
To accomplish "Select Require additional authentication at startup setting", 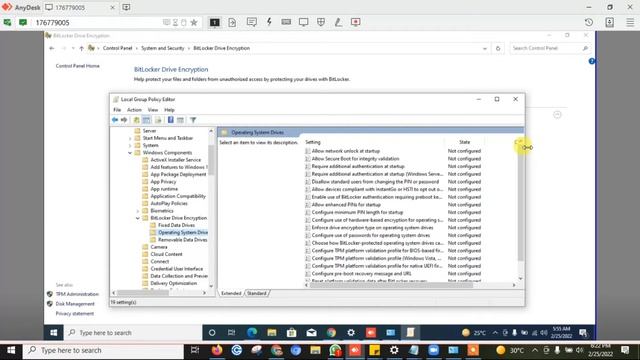I will coord(358,167).
